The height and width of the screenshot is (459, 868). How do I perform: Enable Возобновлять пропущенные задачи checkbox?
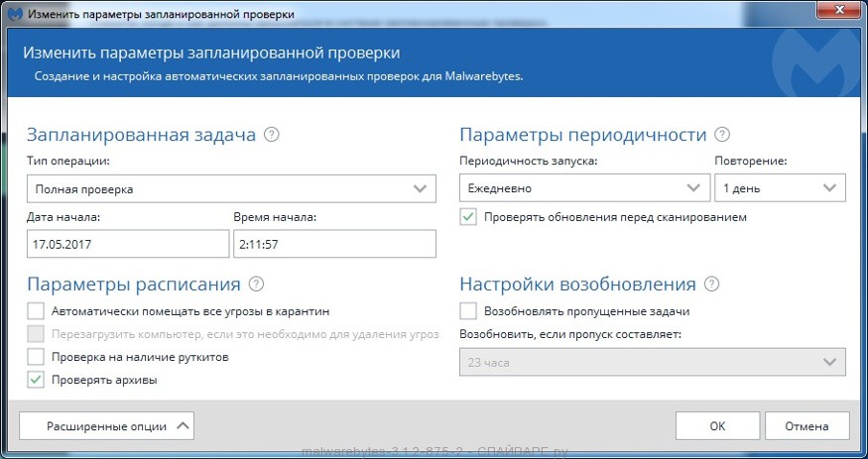[x=468, y=311]
